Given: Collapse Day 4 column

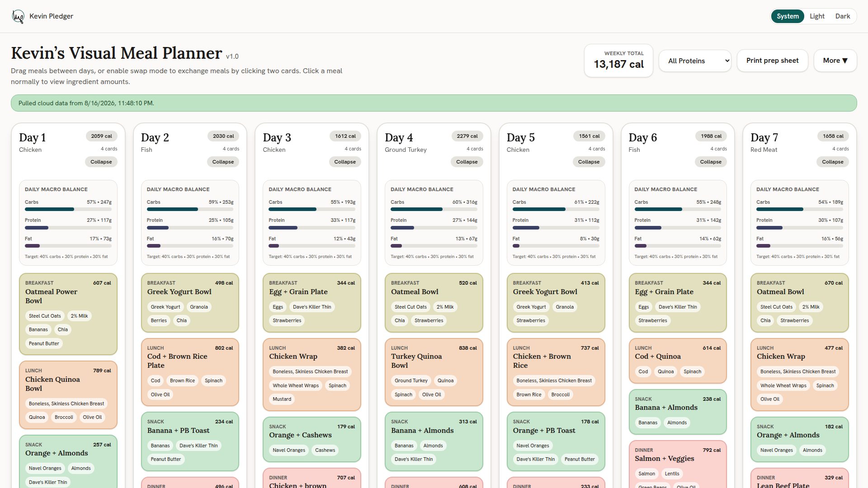Looking at the screenshot, I should [x=467, y=162].
